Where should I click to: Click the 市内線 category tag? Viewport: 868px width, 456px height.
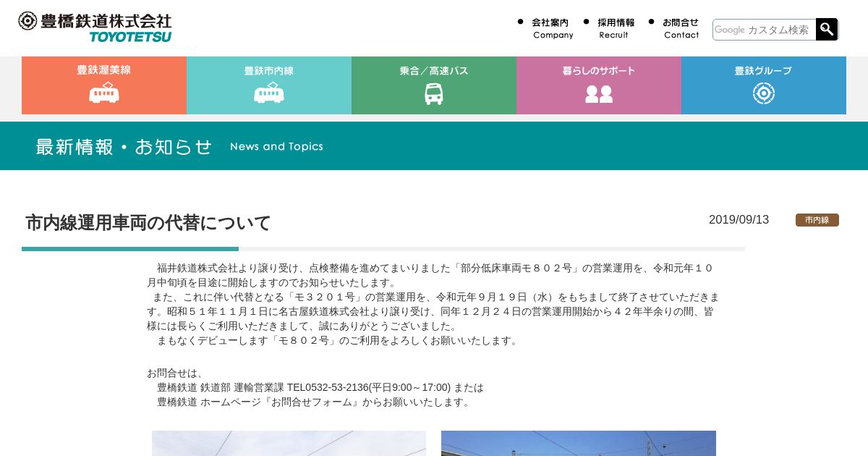coord(817,220)
